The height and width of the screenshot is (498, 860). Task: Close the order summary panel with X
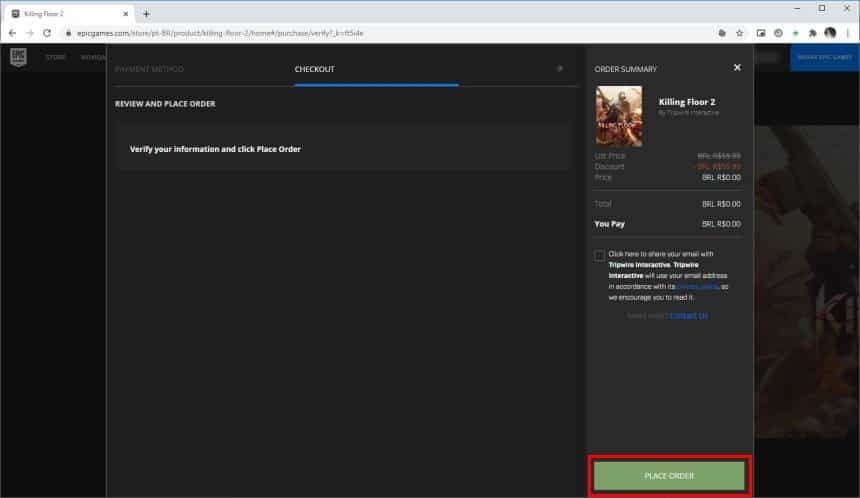[x=737, y=67]
